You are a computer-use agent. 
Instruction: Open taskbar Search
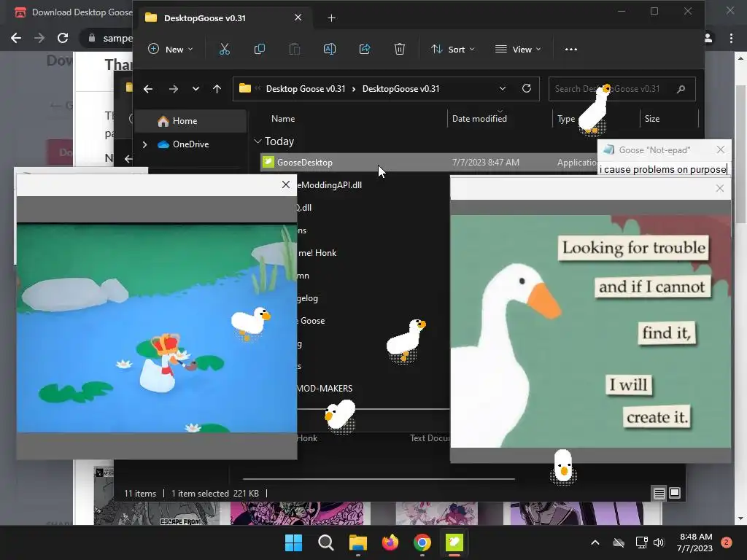pos(326,542)
